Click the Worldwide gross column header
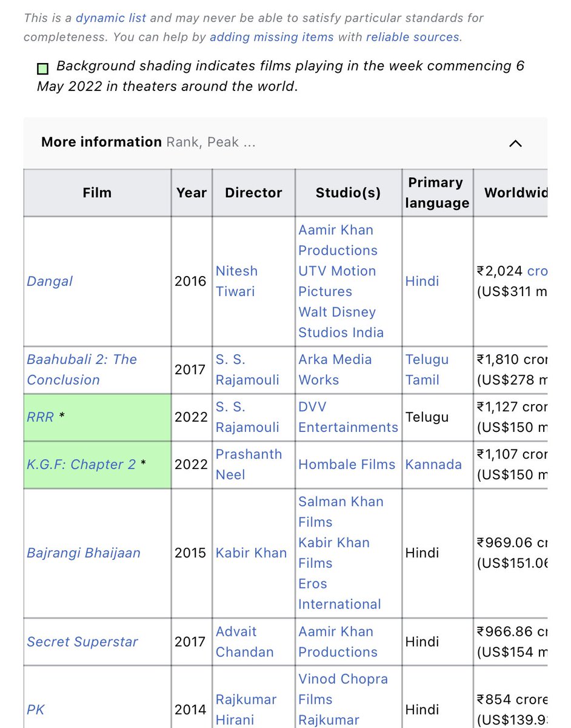Image resolution: width=571 pixels, height=728 pixels. 510,193
